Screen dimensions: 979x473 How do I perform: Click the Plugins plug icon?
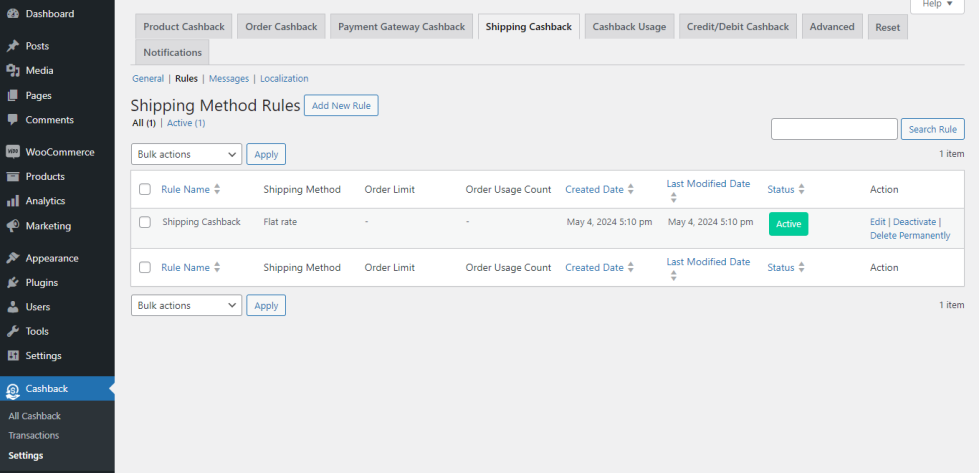(x=13, y=282)
